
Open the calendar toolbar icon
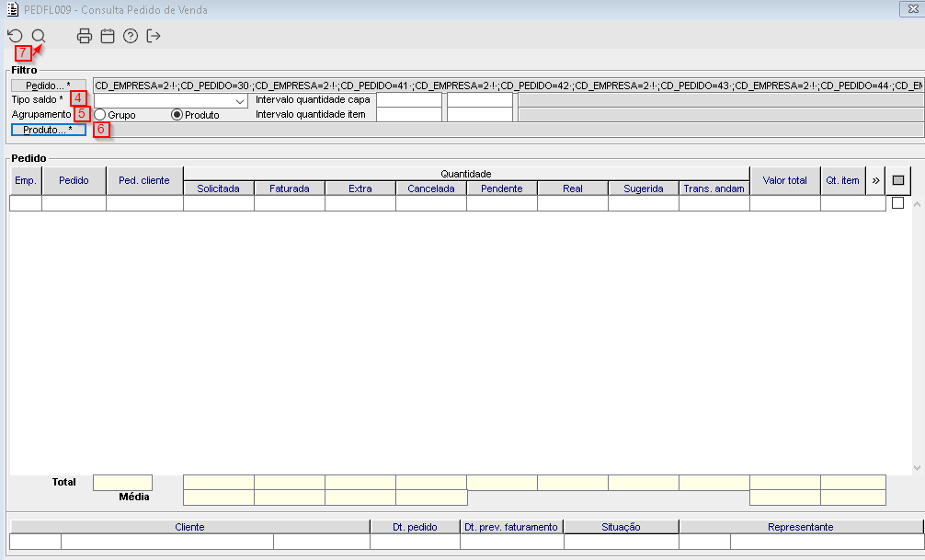point(108,36)
